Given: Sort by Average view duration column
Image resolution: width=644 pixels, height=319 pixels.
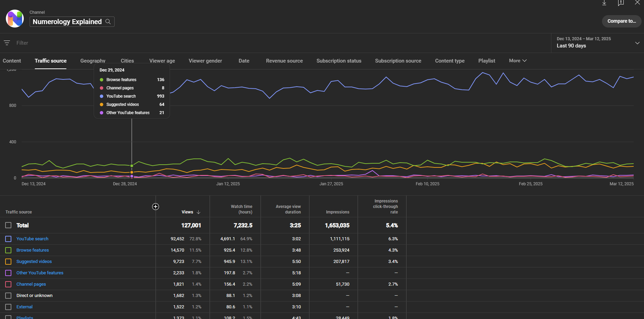Looking at the screenshot, I should coord(288,209).
